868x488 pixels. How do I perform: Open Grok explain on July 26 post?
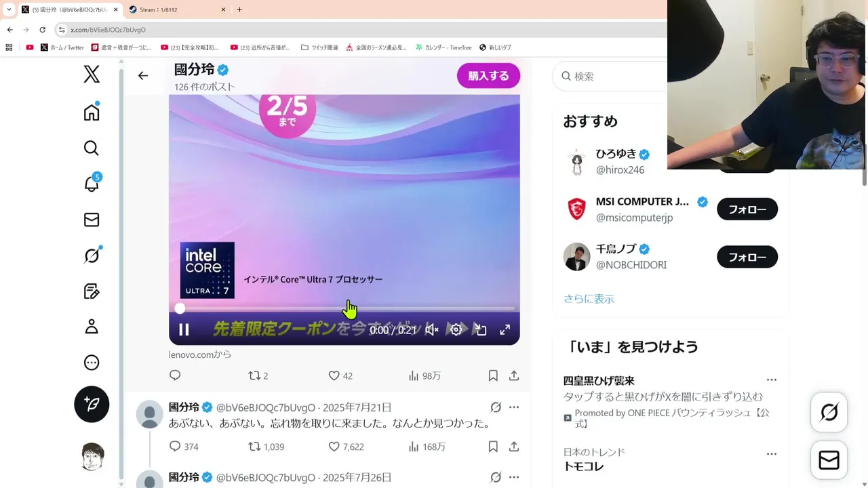[x=496, y=477]
